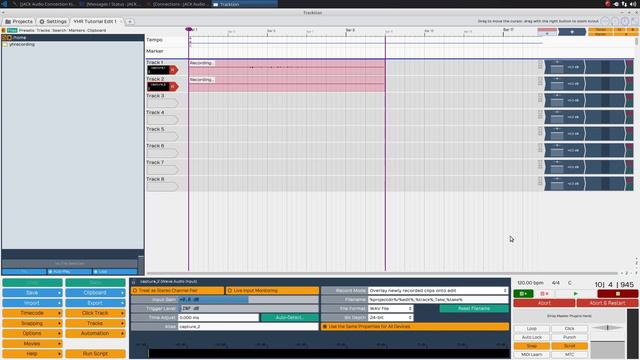Select Track 8 volume/pan plugin
The image size is (640, 360).
tap(565, 184)
